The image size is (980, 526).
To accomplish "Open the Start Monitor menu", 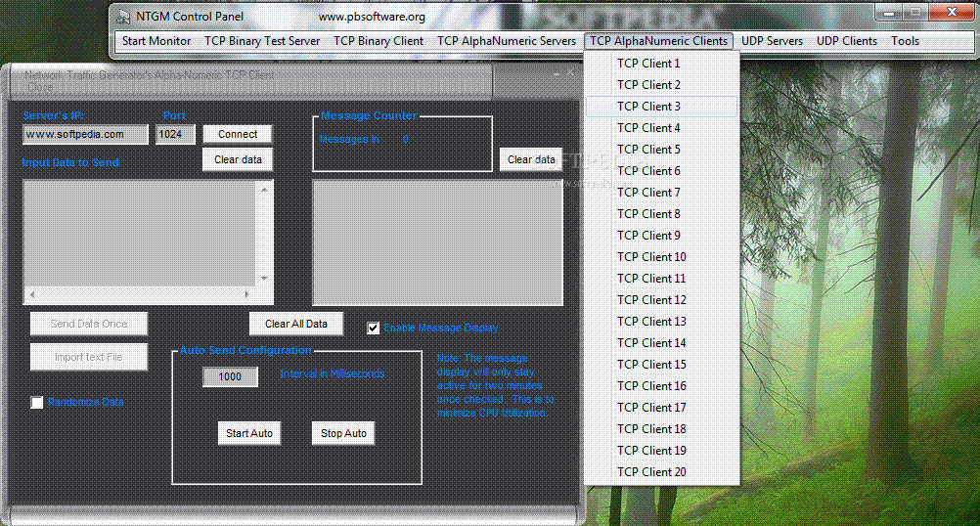I will (x=156, y=41).
